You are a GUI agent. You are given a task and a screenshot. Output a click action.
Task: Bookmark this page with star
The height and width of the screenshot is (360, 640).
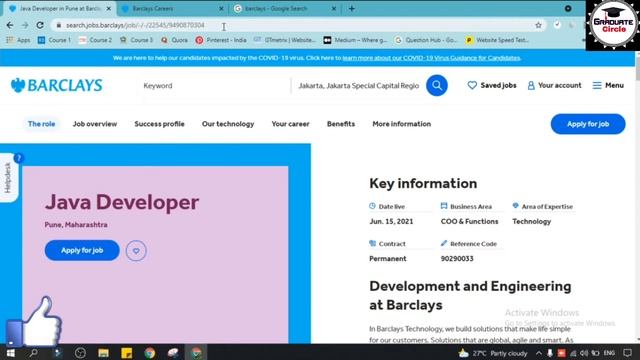tap(538, 25)
